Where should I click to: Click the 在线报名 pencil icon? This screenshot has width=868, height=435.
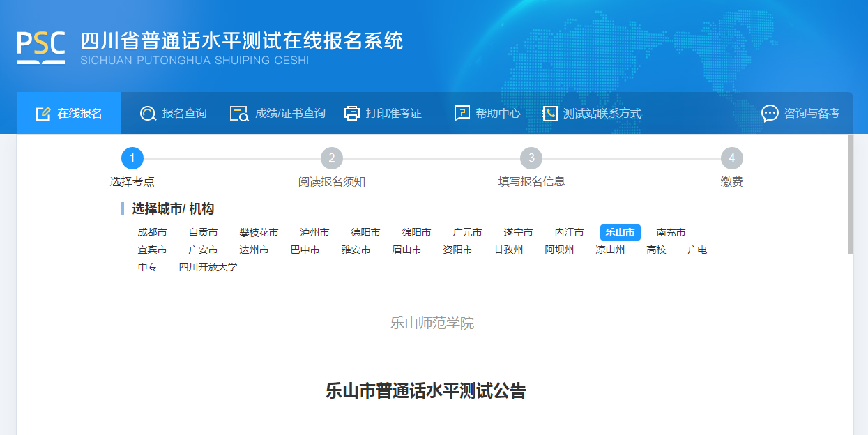(43, 114)
